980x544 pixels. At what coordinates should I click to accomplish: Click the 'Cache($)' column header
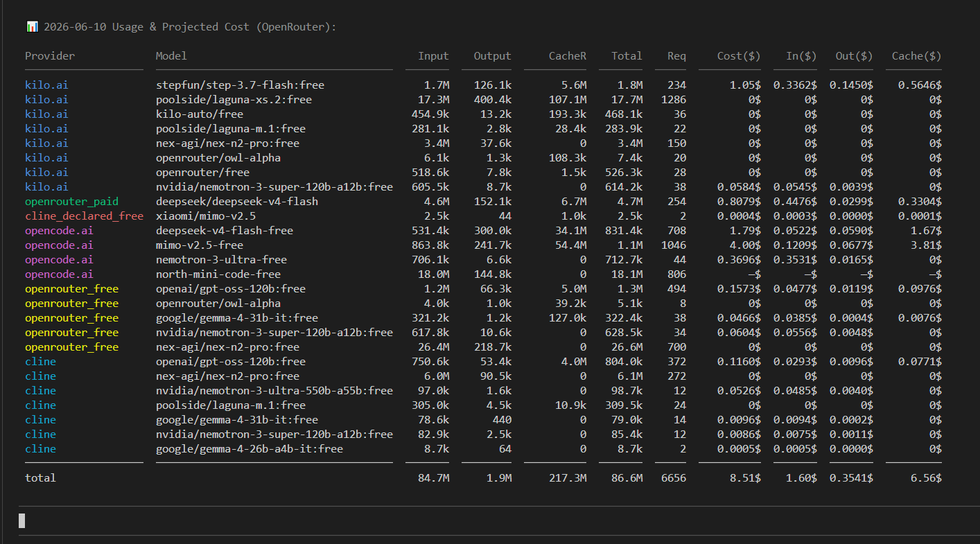917,55
